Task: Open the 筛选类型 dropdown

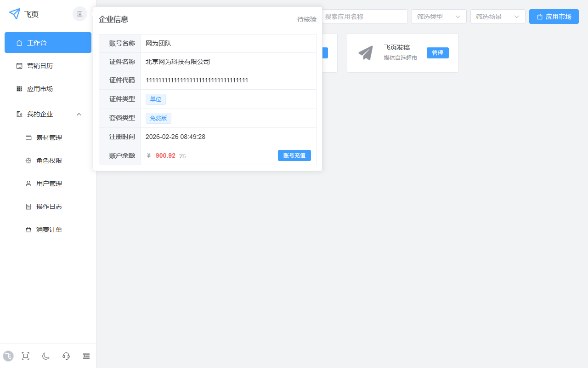Action: [439, 16]
